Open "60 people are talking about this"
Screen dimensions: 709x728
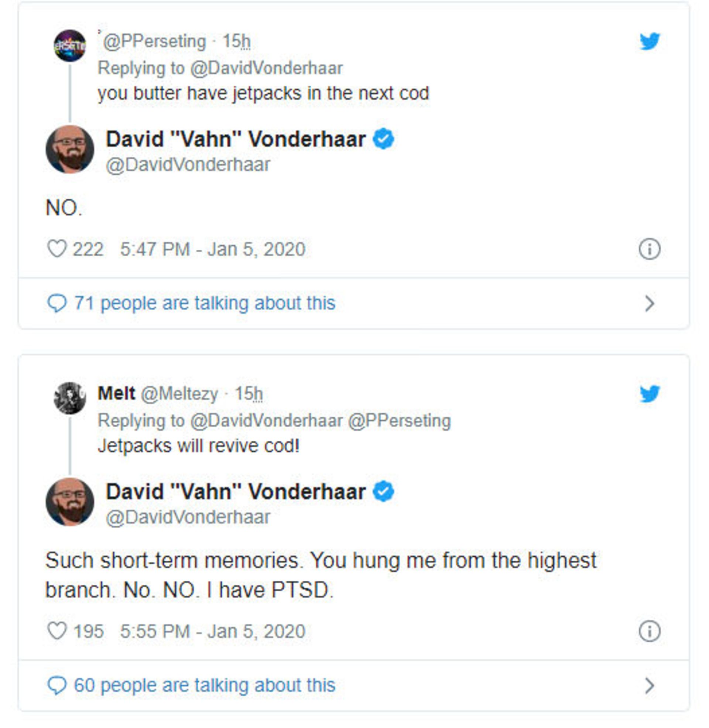tap(205, 685)
